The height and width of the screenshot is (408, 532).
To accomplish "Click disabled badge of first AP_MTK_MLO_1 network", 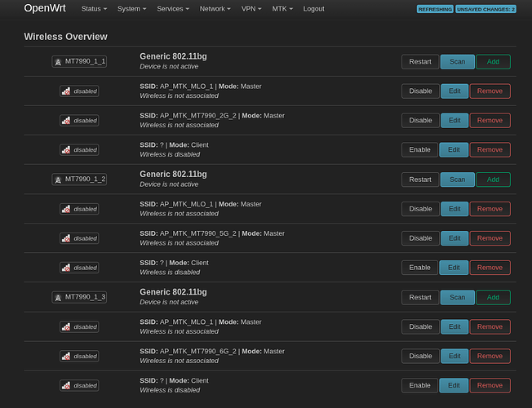I will 79,91.
